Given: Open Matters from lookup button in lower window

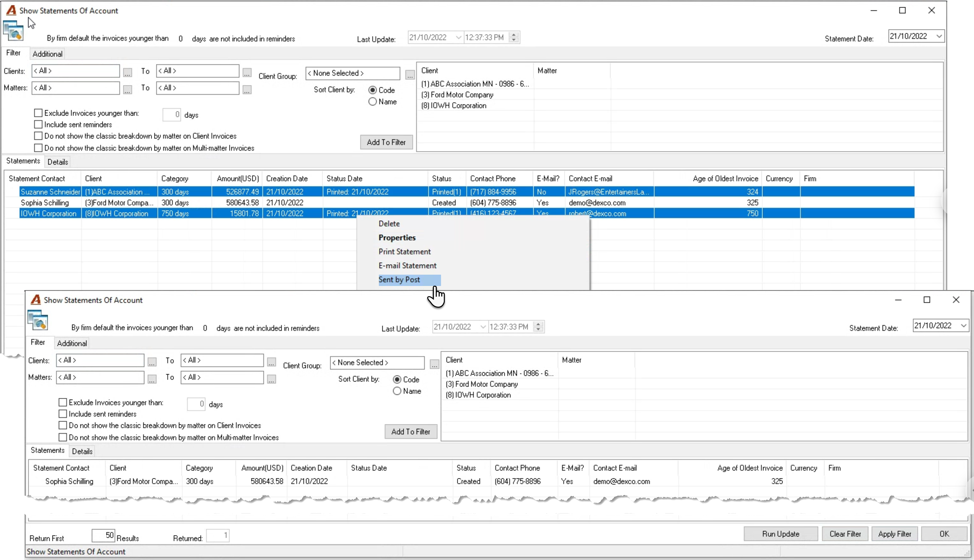Looking at the screenshot, I should pos(152,379).
